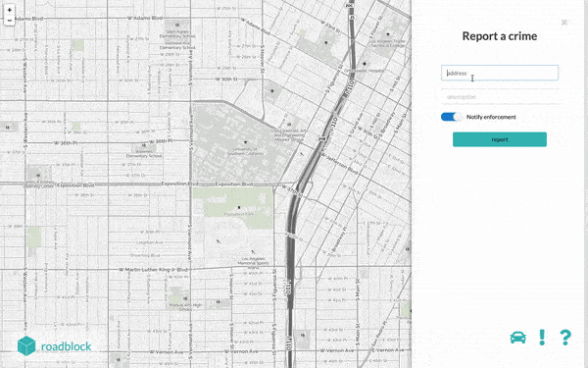Toggle the Notify enforcement switch
The width and height of the screenshot is (588, 368).
click(x=452, y=117)
